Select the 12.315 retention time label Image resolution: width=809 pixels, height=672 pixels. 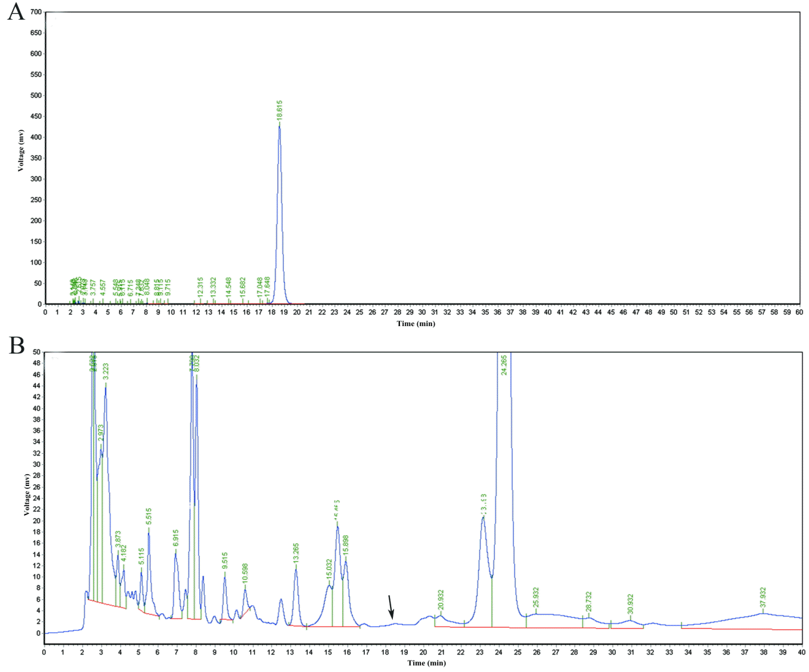point(200,287)
